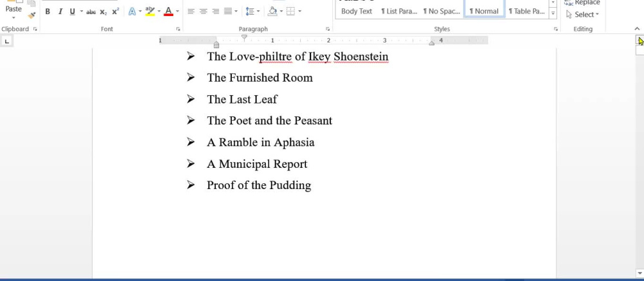Click 'A Ramble in Aphasia' list item
Image resolution: width=644 pixels, height=281 pixels.
[x=260, y=142]
